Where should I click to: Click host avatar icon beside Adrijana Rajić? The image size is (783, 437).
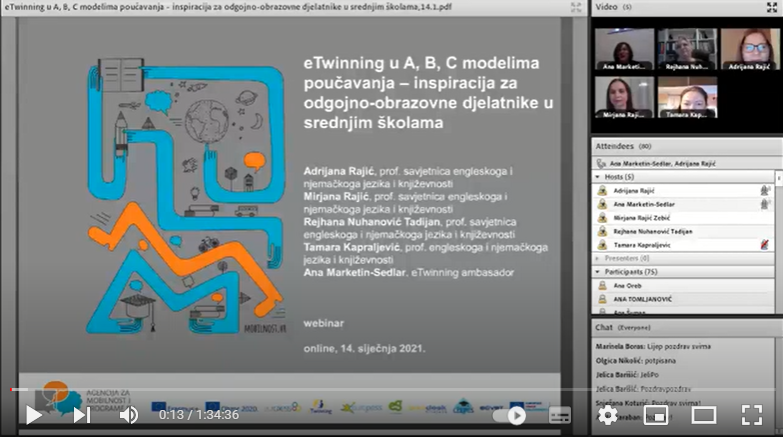tap(602, 190)
